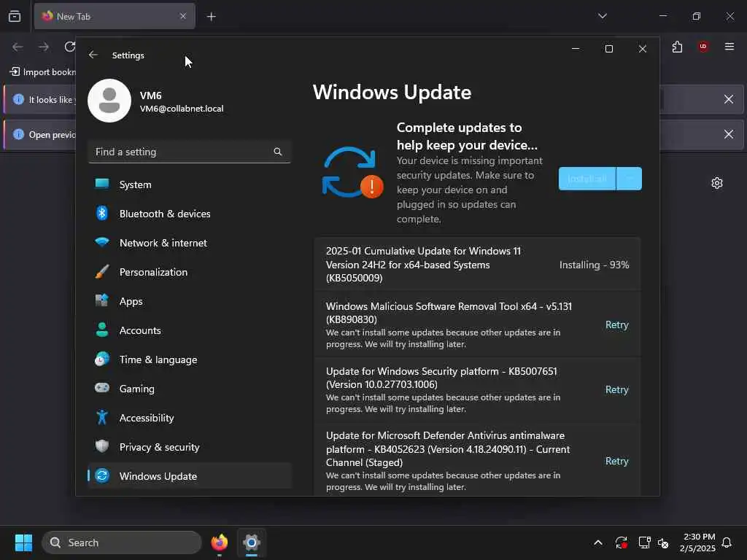
Task: Open Gaming settings
Action: 189,389
